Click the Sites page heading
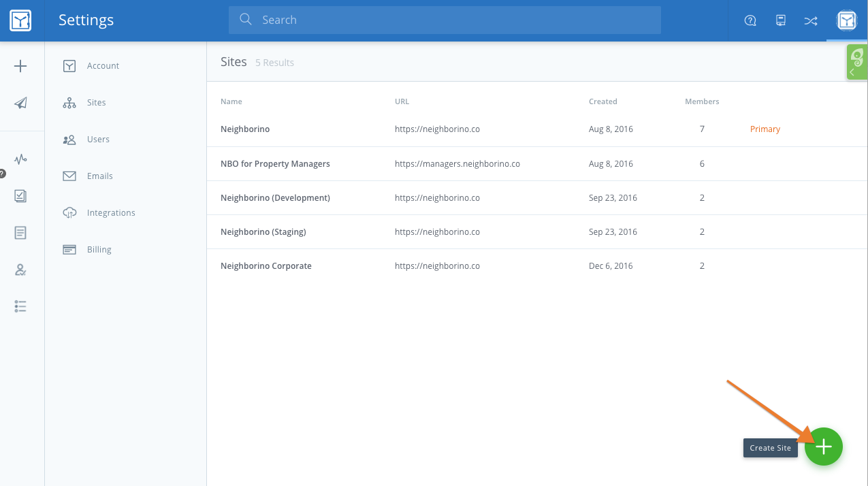 [x=234, y=62]
